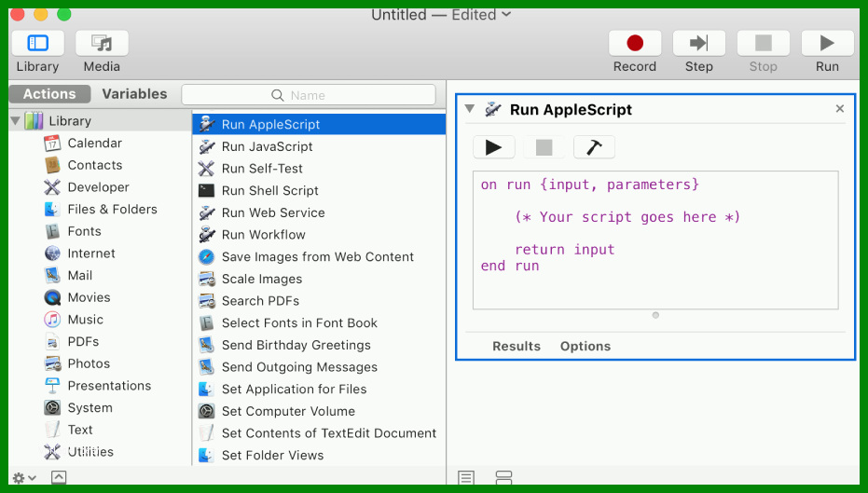Remove the Run AppleScript action with X
Viewport: 868px width, 493px height.
[x=840, y=109]
